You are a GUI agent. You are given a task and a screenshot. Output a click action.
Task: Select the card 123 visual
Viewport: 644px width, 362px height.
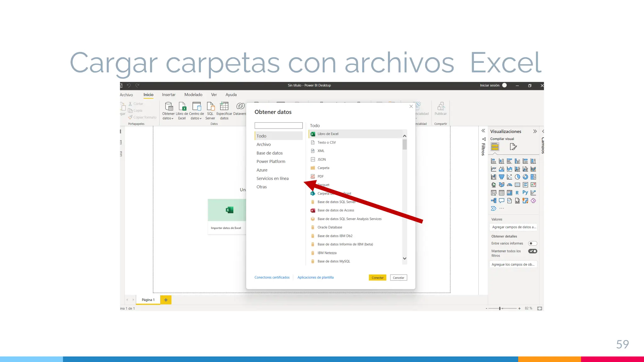pos(517,185)
